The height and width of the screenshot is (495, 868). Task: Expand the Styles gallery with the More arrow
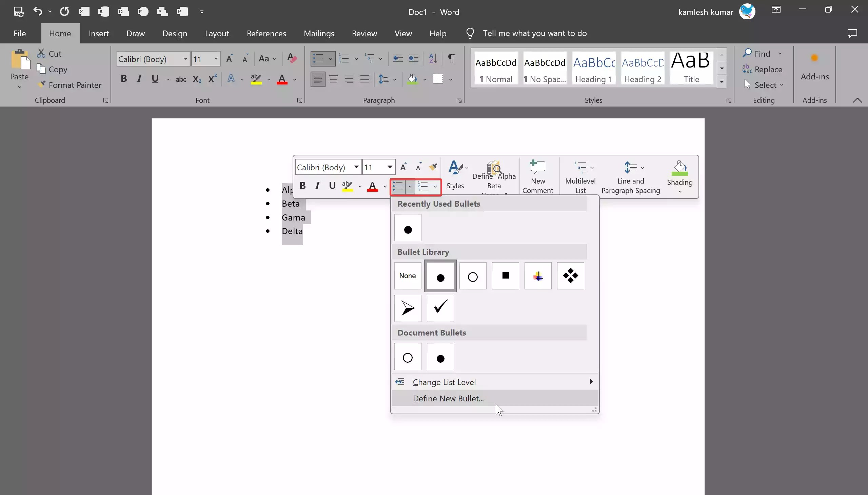click(722, 81)
